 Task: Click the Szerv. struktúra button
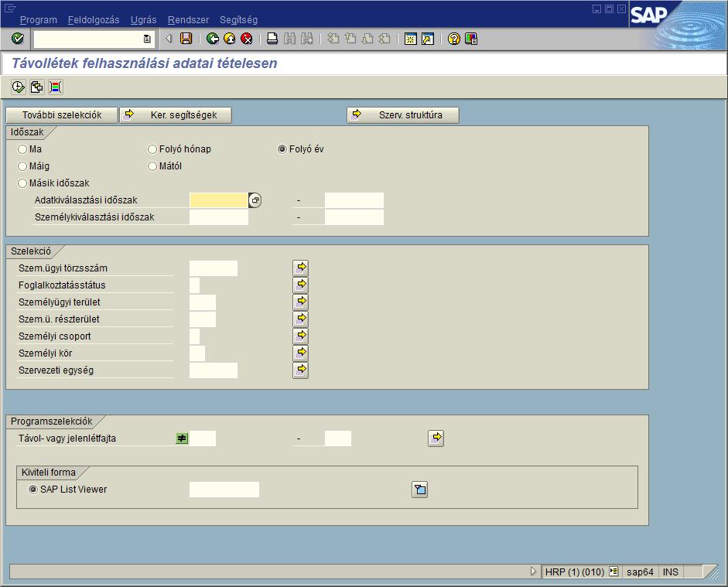click(403, 115)
